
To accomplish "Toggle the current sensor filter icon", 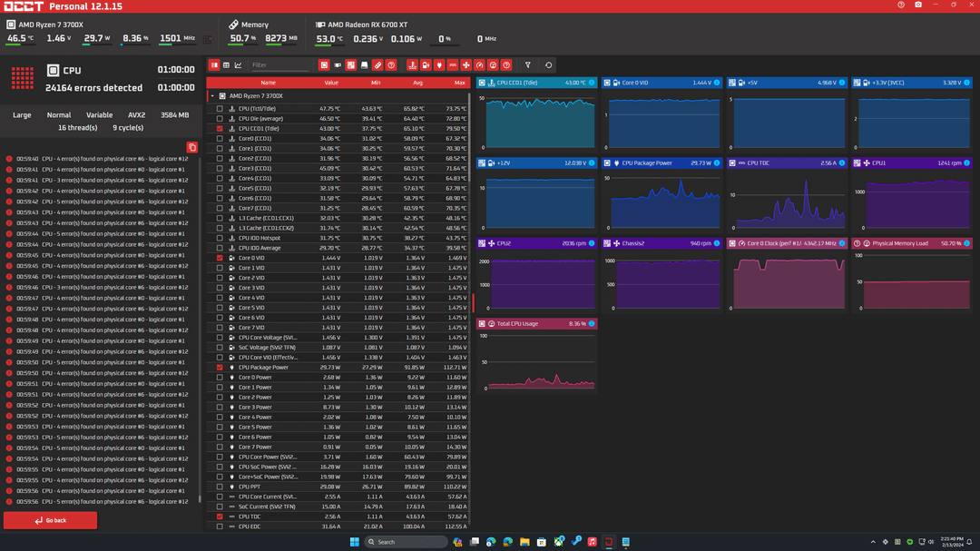I will (x=453, y=65).
